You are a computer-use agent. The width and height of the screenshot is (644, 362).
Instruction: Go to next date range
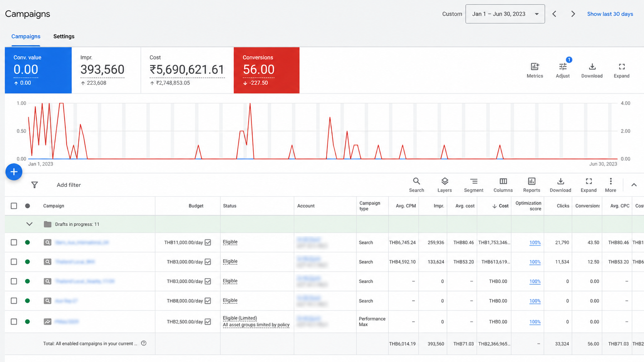click(x=573, y=14)
